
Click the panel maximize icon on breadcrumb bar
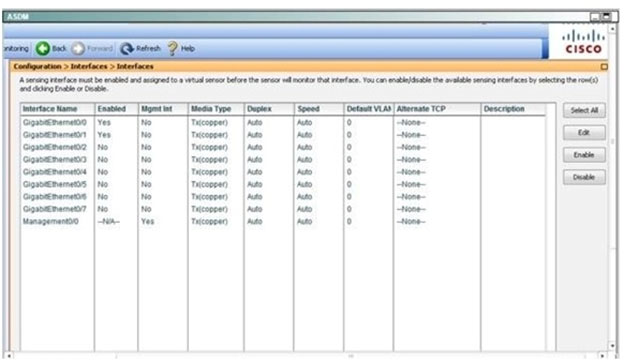604,67
